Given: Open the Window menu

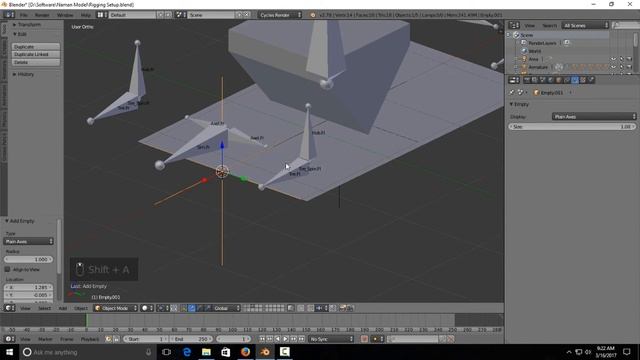Looking at the screenshot, I should pyautogui.click(x=65, y=15).
